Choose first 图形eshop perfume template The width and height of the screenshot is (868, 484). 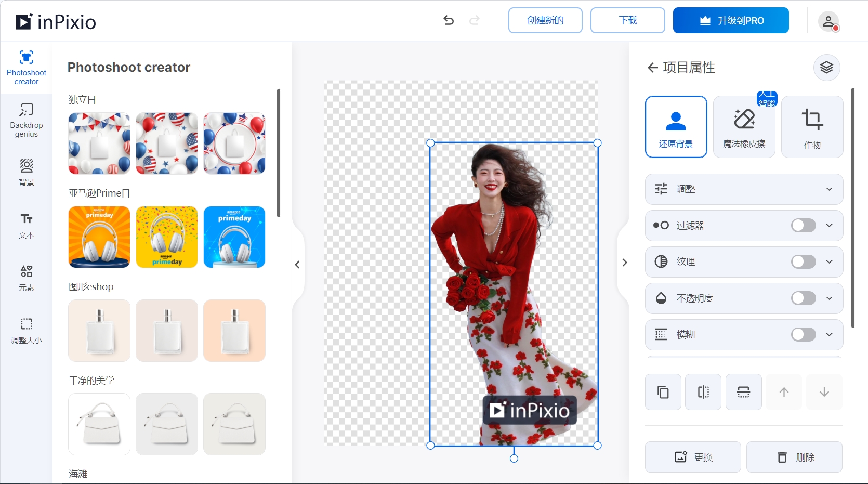click(99, 331)
